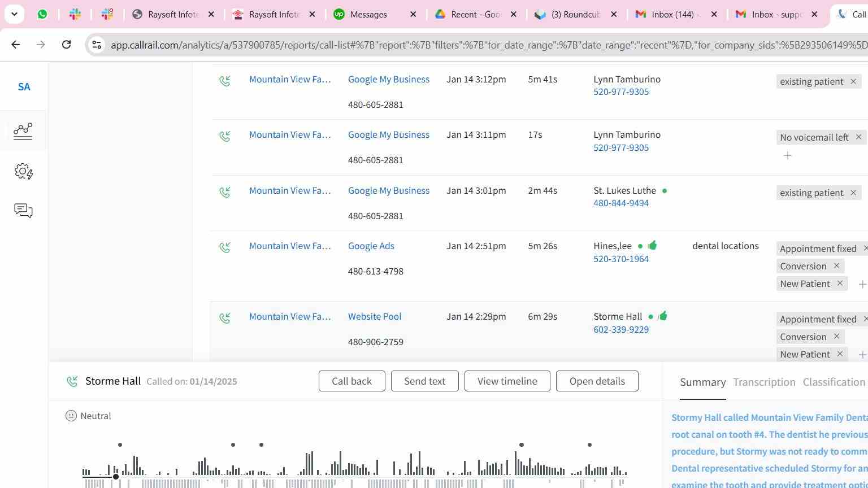Click first timeline marker dot above waveform
This screenshot has height=488, width=868.
pos(120,445)
